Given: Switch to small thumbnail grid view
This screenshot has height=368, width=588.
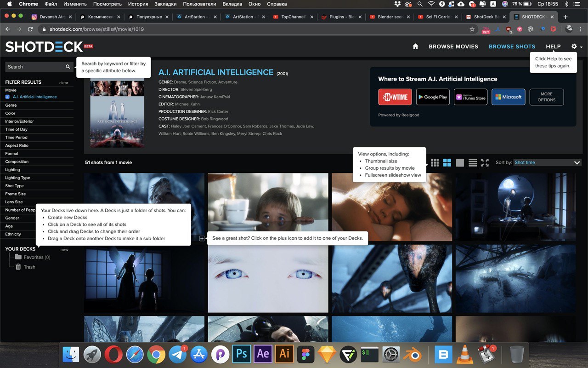Looking at the screenshot, I should 435,162.
